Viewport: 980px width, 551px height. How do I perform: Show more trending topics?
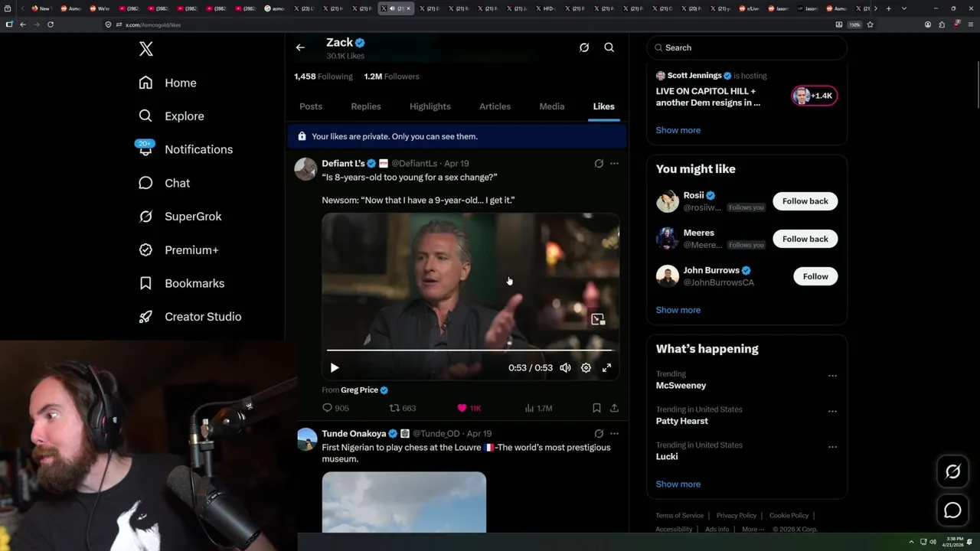pos(678,484)
